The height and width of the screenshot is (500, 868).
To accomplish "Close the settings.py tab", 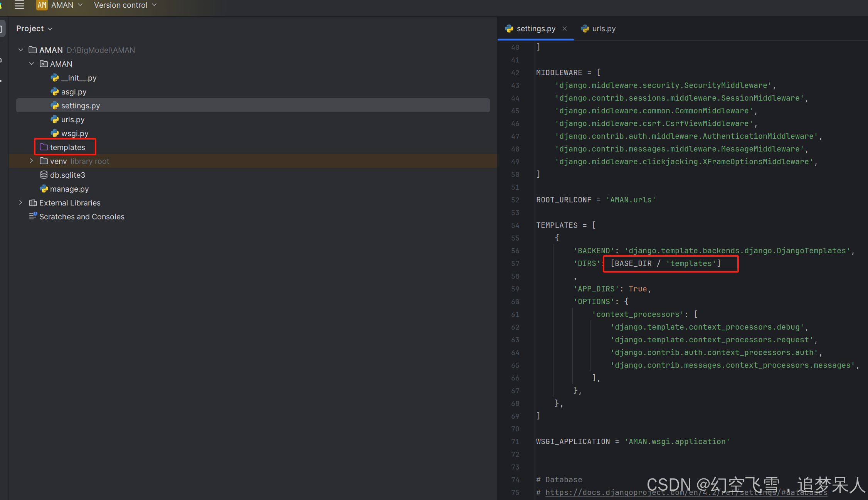I will tap(565, 28).
